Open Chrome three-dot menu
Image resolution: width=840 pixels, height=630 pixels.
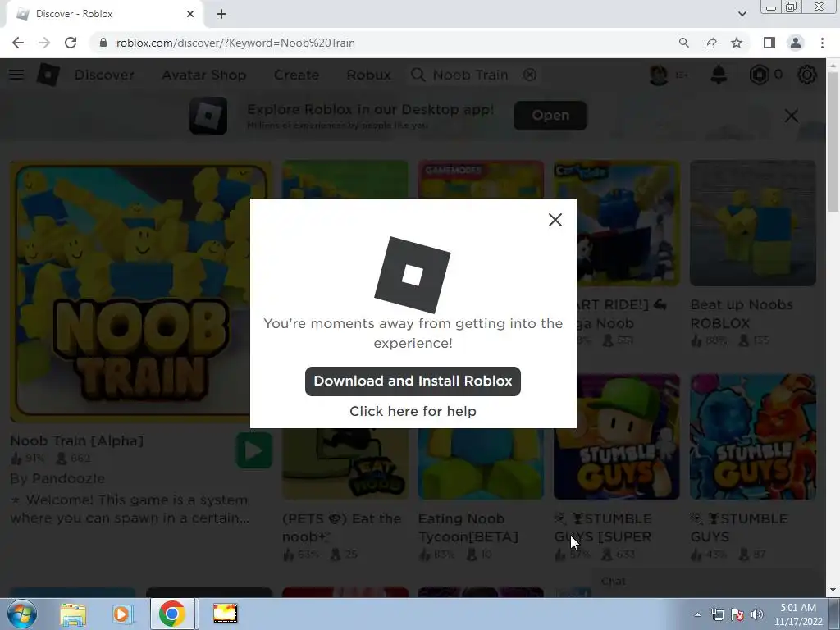tap(822, 43)
